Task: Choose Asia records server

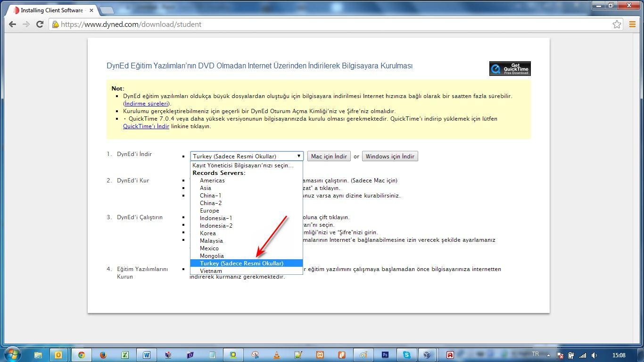Action: click(x=247, y=188)
